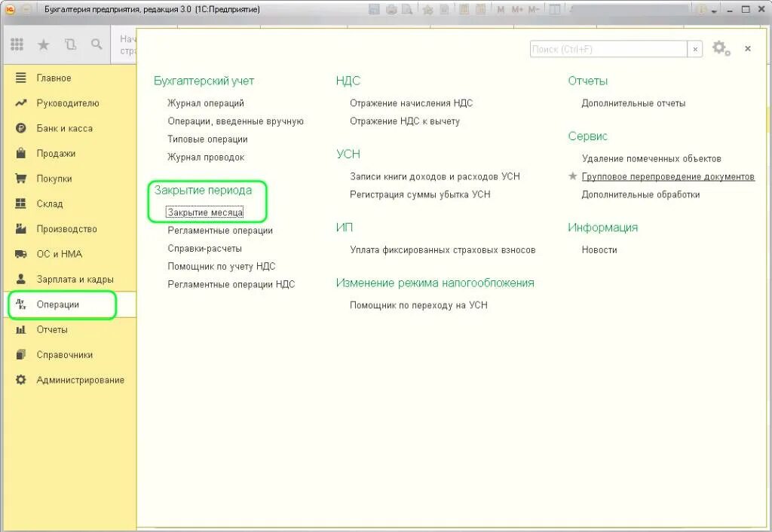Open Удаление помеченных объектов

[x=651, y=158]
